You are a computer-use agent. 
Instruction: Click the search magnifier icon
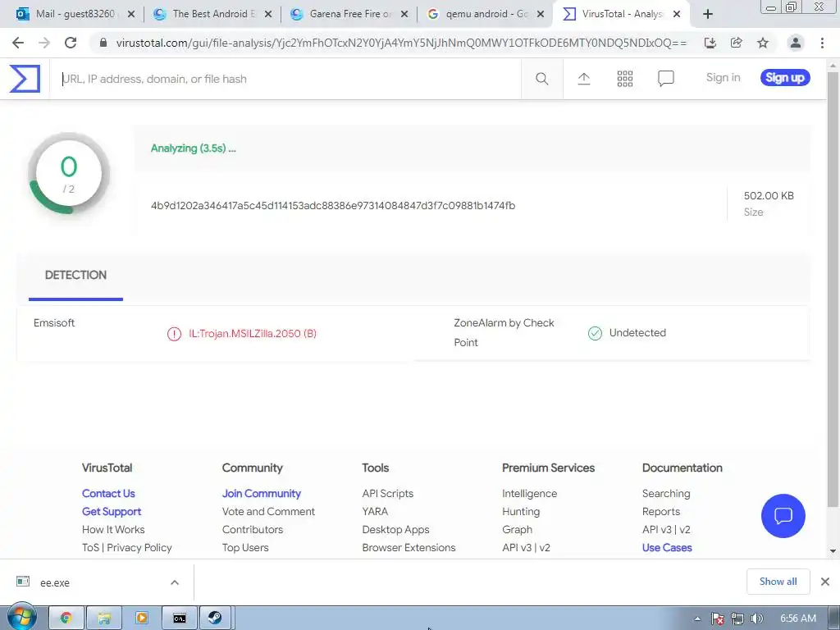[x=541, y=79]
